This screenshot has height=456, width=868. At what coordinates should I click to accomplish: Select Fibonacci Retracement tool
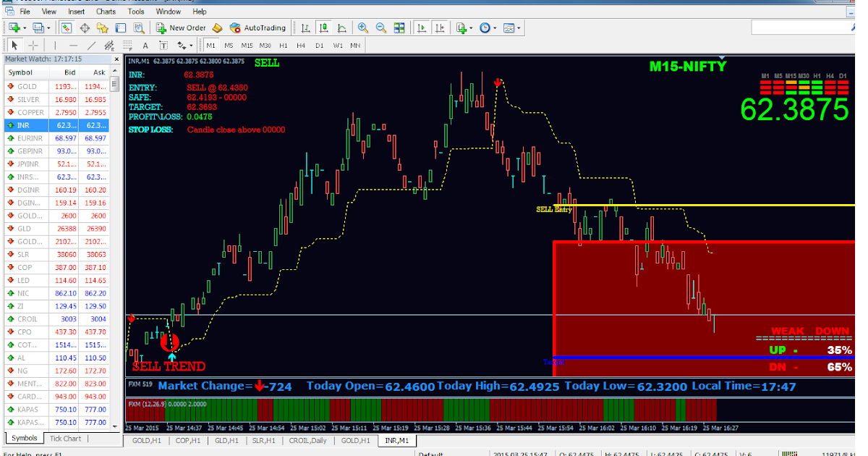127,46
